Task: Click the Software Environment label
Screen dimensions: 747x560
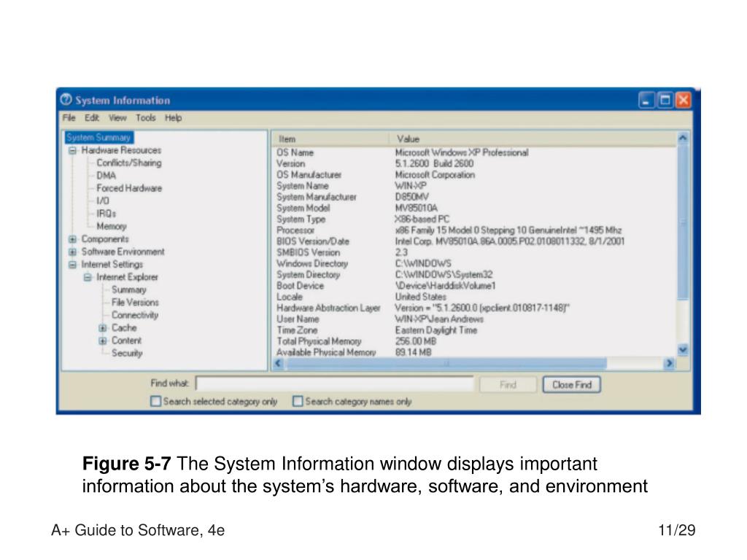Action: click(x=123, y=252)
